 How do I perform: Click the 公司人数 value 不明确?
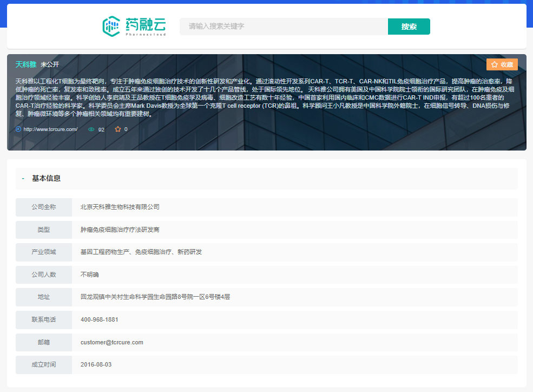90,275
